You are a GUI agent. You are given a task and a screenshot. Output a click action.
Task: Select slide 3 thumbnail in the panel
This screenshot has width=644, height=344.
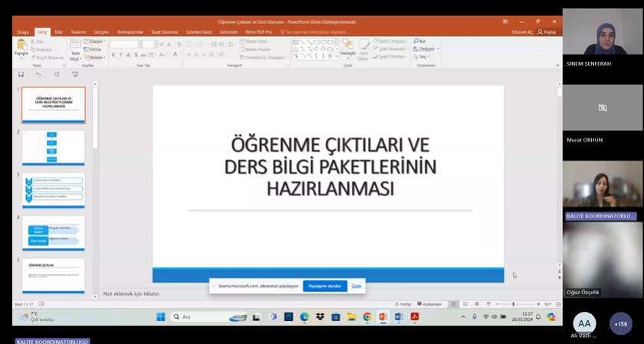tap(54, 191)
